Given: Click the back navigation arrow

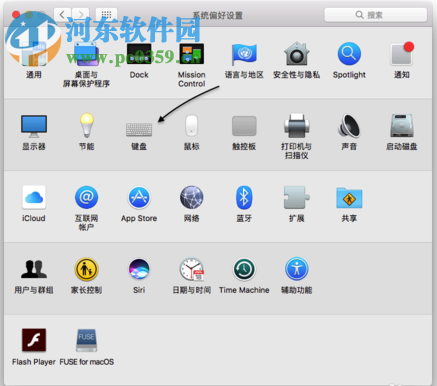Looking at the screenshot, I should (x=62, y=15).
